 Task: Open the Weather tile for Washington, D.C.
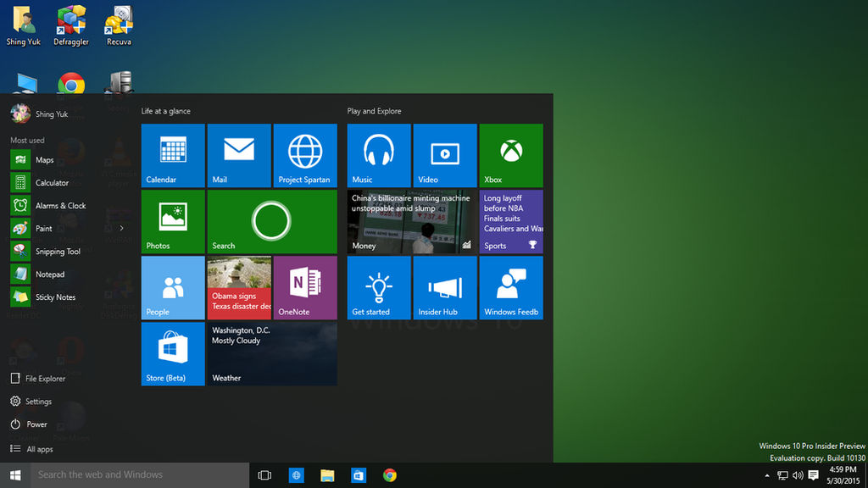tap(272, 354)
